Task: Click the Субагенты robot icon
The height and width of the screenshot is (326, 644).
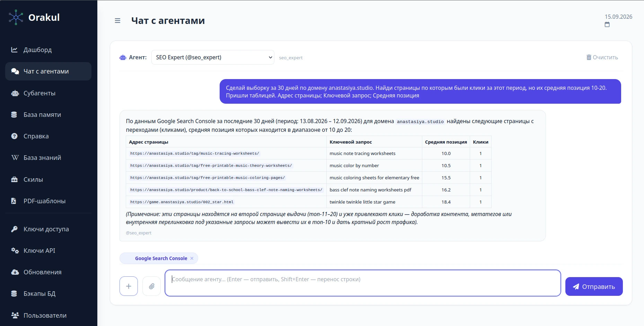Action: (x=15, y=93)
